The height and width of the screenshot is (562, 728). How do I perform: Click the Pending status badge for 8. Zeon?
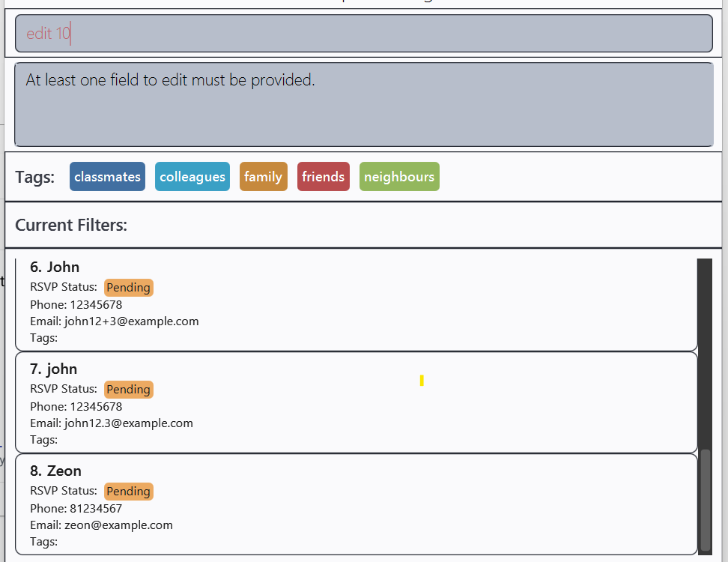(x=129, y=492)
